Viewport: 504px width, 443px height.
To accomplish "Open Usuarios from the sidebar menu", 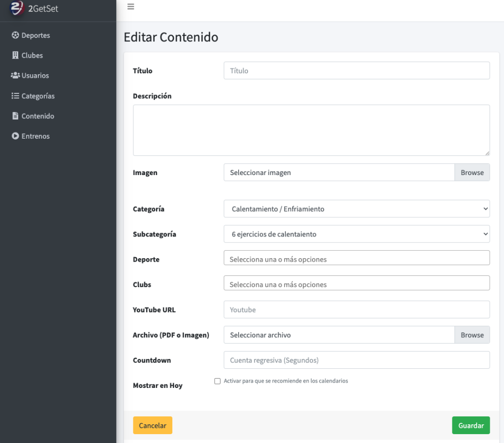I will (35, 76).
